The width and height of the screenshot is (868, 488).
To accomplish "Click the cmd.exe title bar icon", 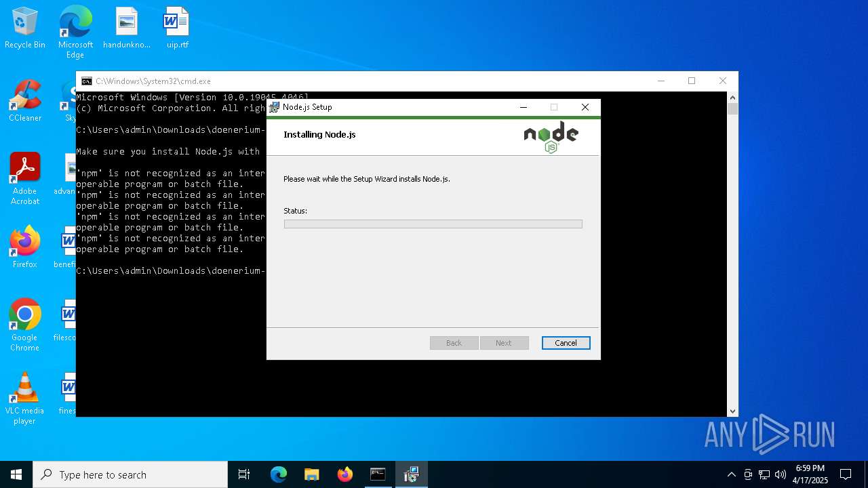I will [x=87, y=81].
